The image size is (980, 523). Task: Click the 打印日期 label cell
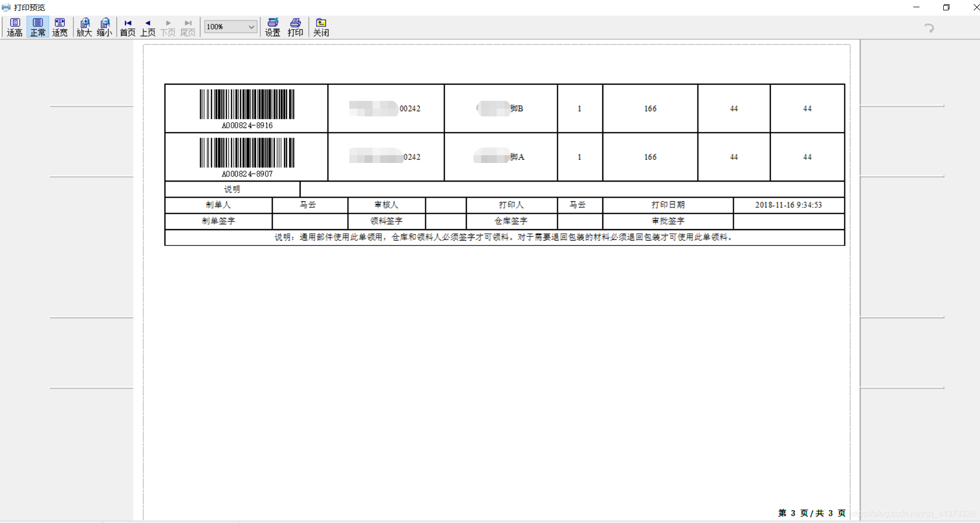(x=668, y=205)
